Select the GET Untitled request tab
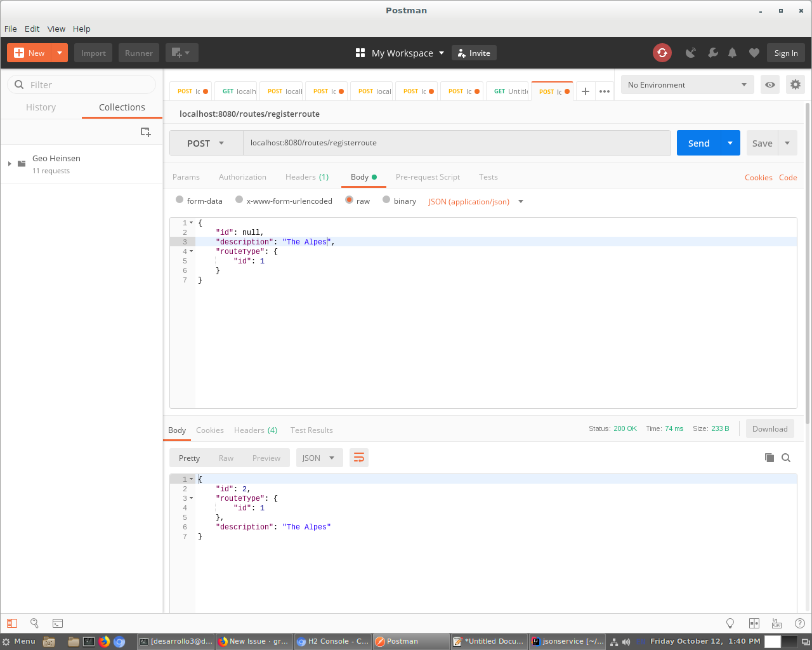The height and width of the screenshot is (650, 812). (x=508, y=91)
